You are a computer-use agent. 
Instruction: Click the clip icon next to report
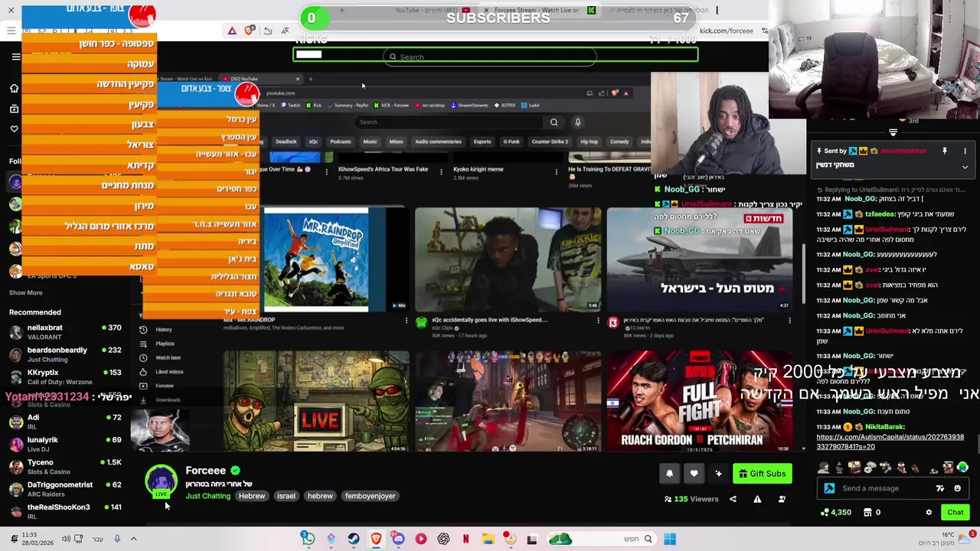pos(782,499)
